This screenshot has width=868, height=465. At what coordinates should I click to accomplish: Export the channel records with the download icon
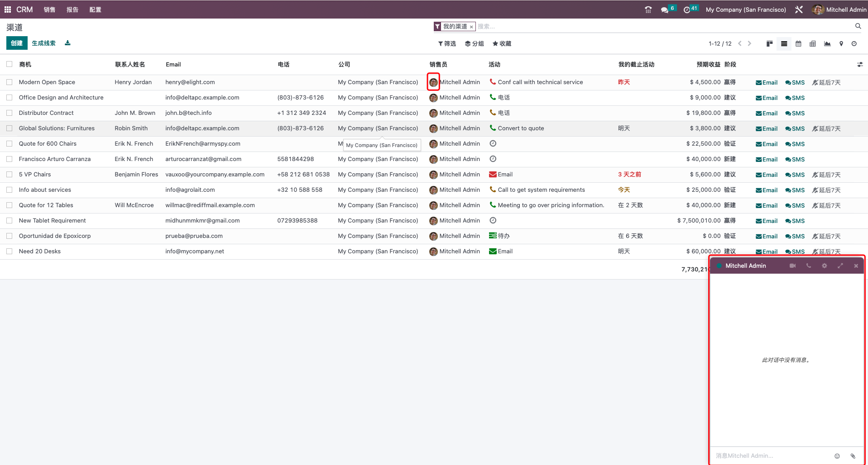coord(67,43)
